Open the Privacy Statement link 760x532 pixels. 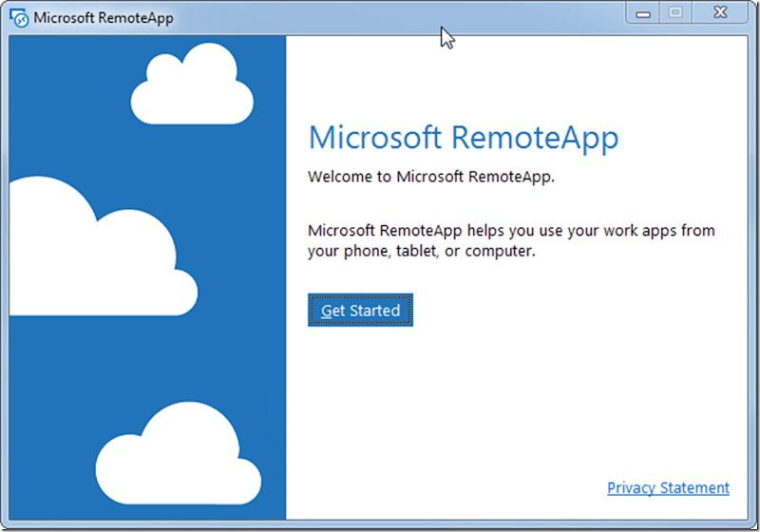668,488
